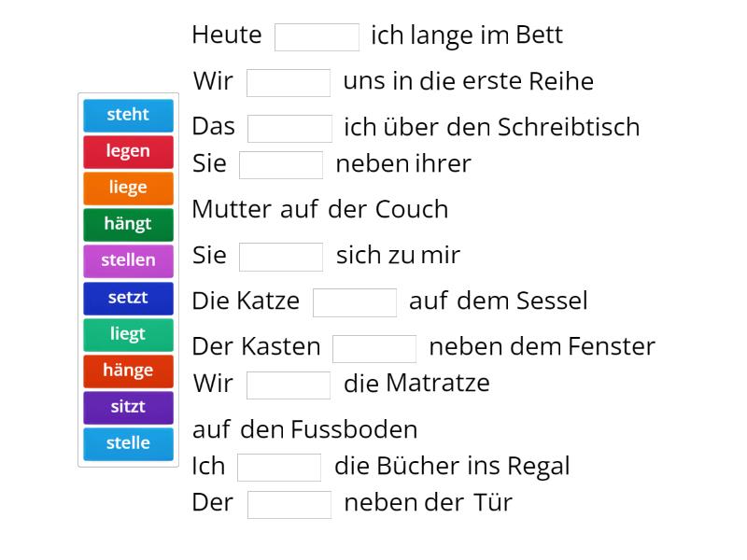This screenshot has width=747, height=560.
Task: Select the word tile "steht"
Action: (x=127, y=115)
